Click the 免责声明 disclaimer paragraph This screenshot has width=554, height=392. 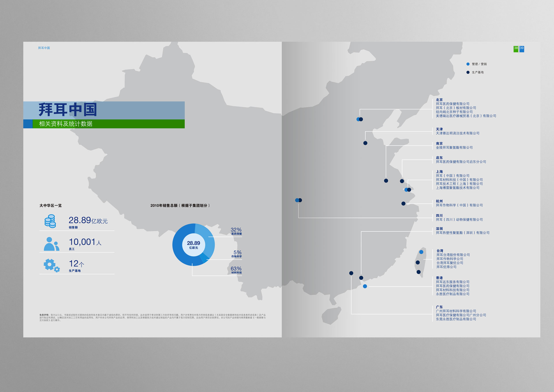click(152, 318)
